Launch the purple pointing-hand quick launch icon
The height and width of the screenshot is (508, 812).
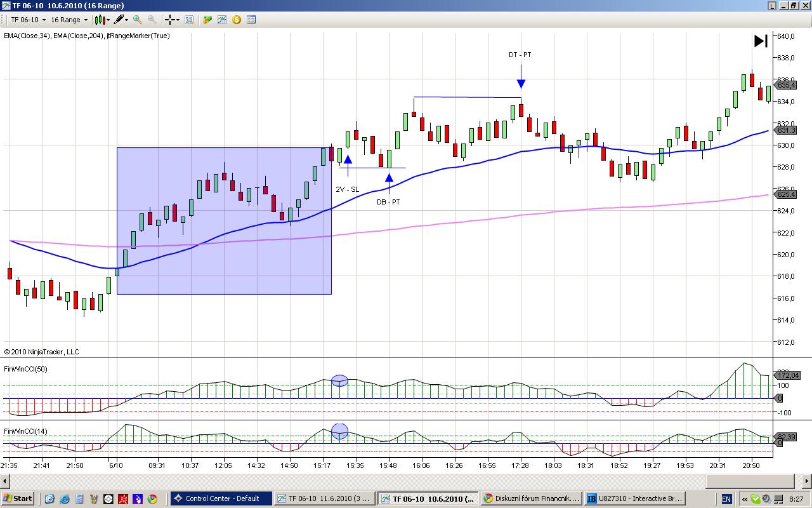point(138,499)
